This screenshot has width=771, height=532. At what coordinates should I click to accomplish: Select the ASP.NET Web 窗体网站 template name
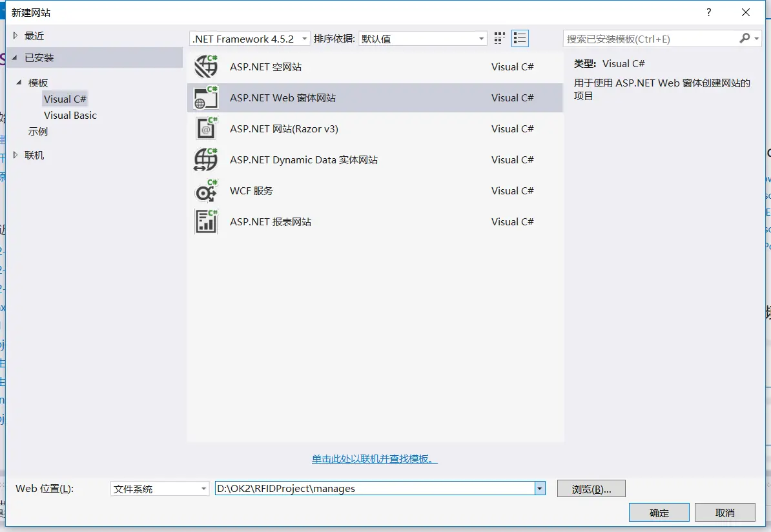pyautogui.click(x=283, y=97)
